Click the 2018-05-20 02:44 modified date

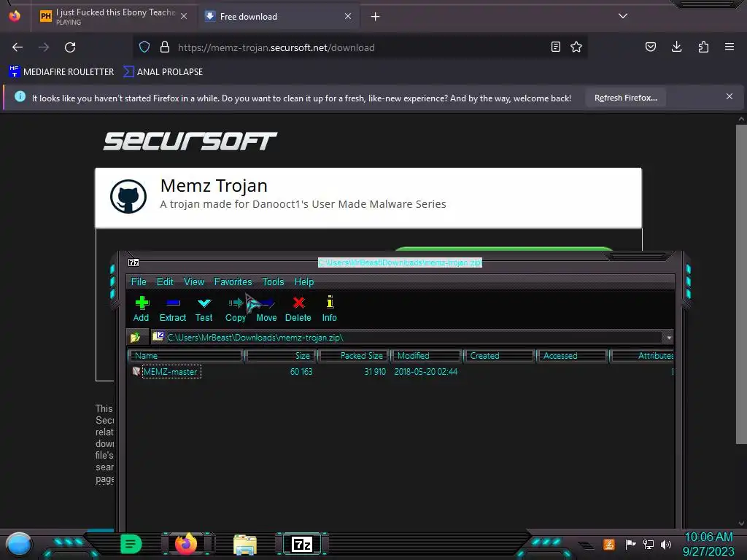click(x=426, y=371)
